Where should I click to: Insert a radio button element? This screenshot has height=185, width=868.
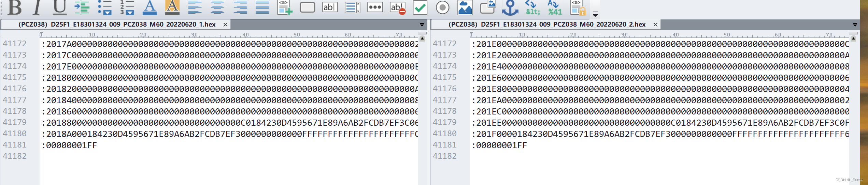(x=442, y=7)
